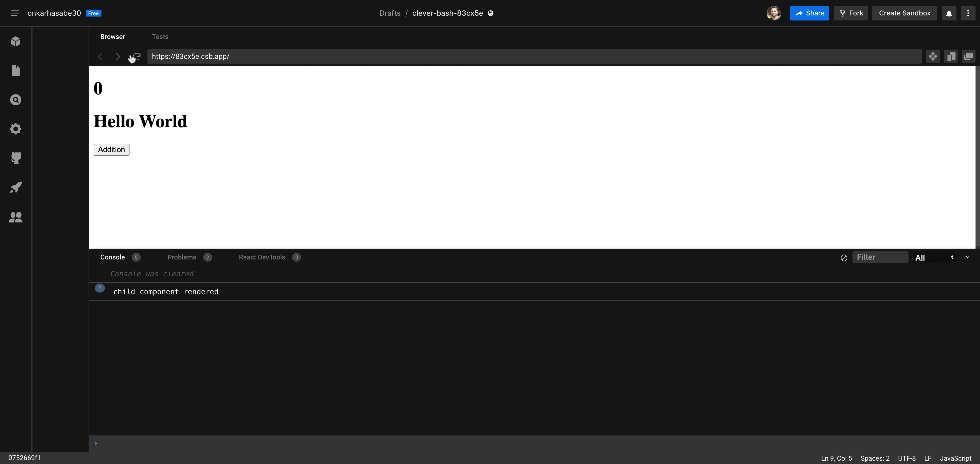980x464 pixels.
Task: Open Configuration Files gear icon
Action: tap(16, 129)
